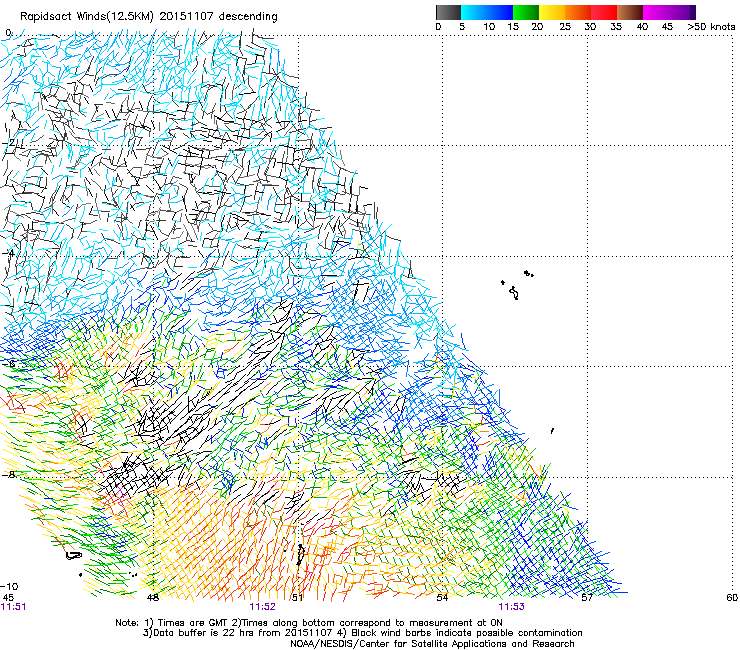Click the '35' label under the color legend
740x650 pixels.
[x=616, y=27]
